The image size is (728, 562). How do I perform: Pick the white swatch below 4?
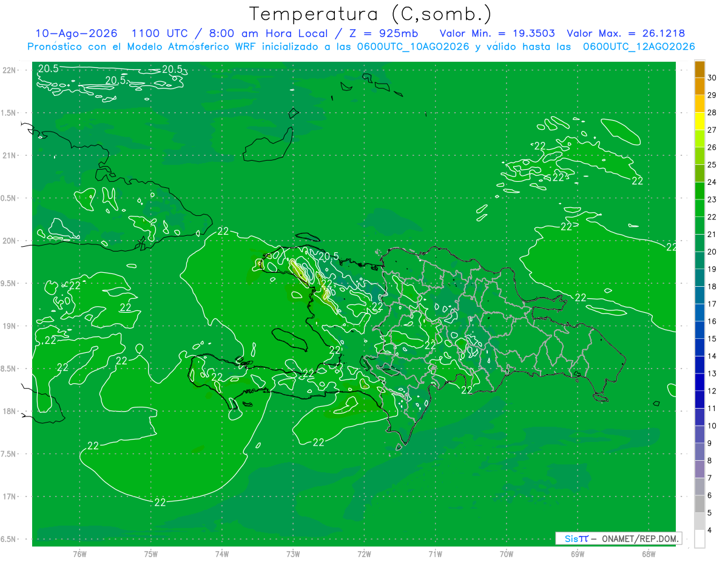699,539
